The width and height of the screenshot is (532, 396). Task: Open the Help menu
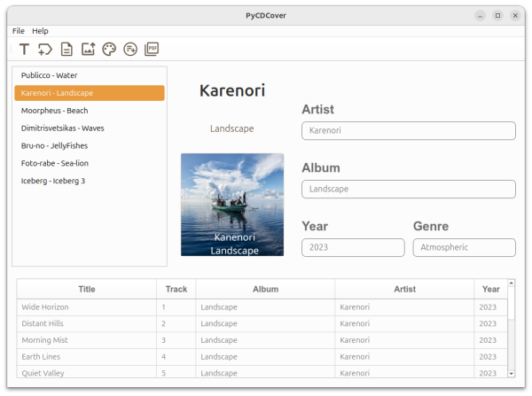point(40,31)
